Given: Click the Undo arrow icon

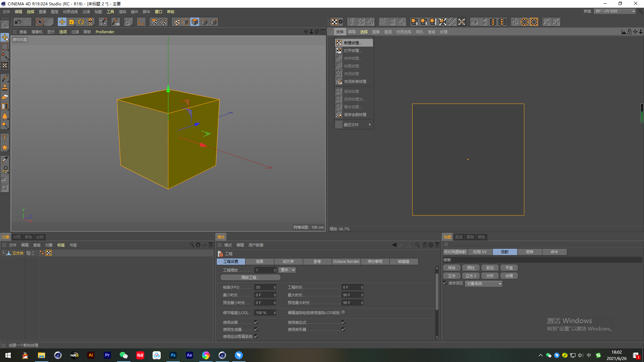Looking at the screenshot, I should tap(18, 22).
